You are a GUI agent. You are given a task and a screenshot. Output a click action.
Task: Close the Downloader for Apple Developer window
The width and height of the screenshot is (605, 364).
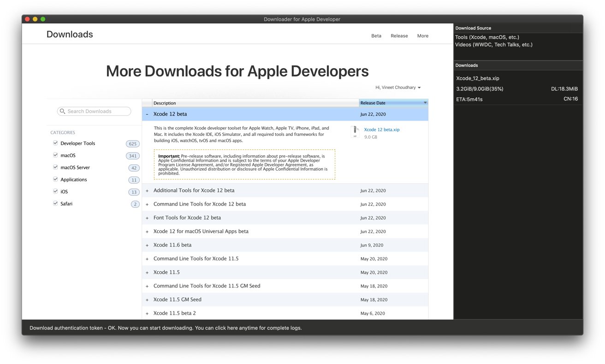tap(27, 19)
